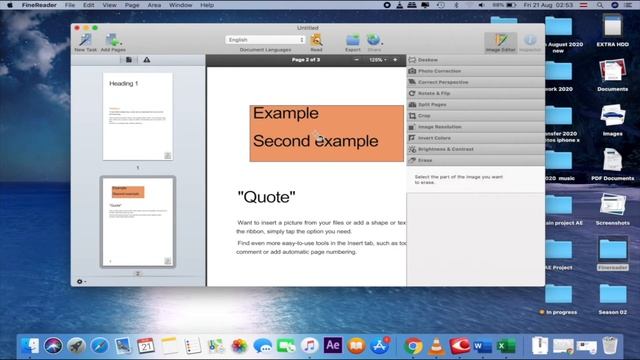Open App Store from the dock
Viewport: 640px width, 360px height.
coord(380,346)
